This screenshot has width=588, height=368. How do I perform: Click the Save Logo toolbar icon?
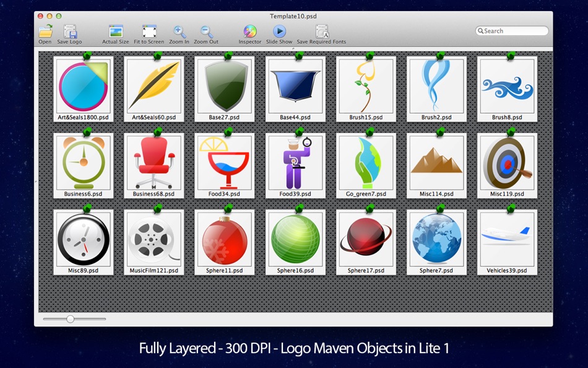pos(70,32)
